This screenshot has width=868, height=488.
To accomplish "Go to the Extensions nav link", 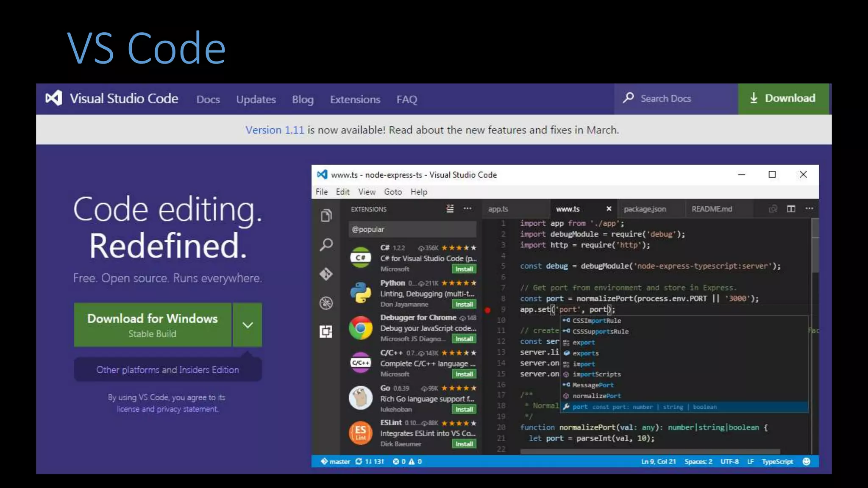I will [355, 99].
